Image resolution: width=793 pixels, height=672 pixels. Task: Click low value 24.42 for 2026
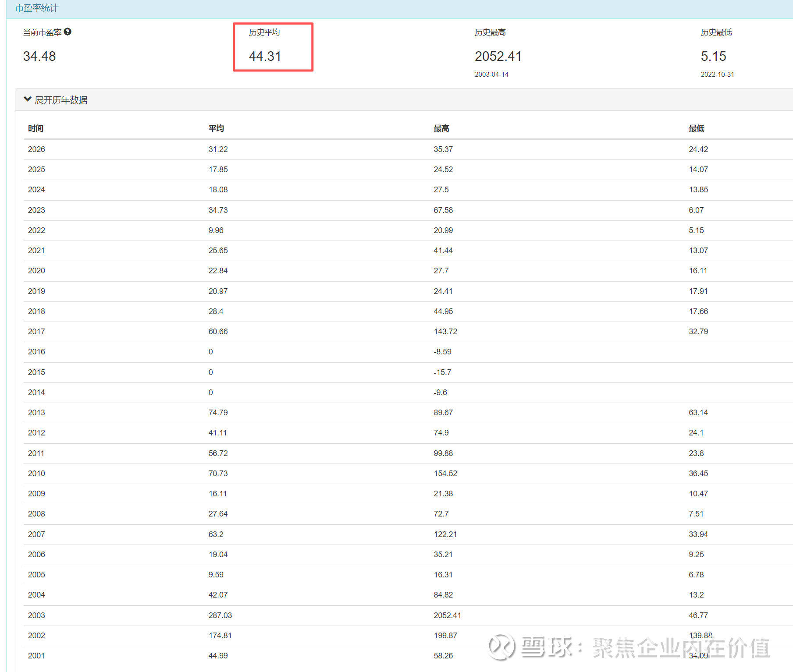[x=698, y=149]
